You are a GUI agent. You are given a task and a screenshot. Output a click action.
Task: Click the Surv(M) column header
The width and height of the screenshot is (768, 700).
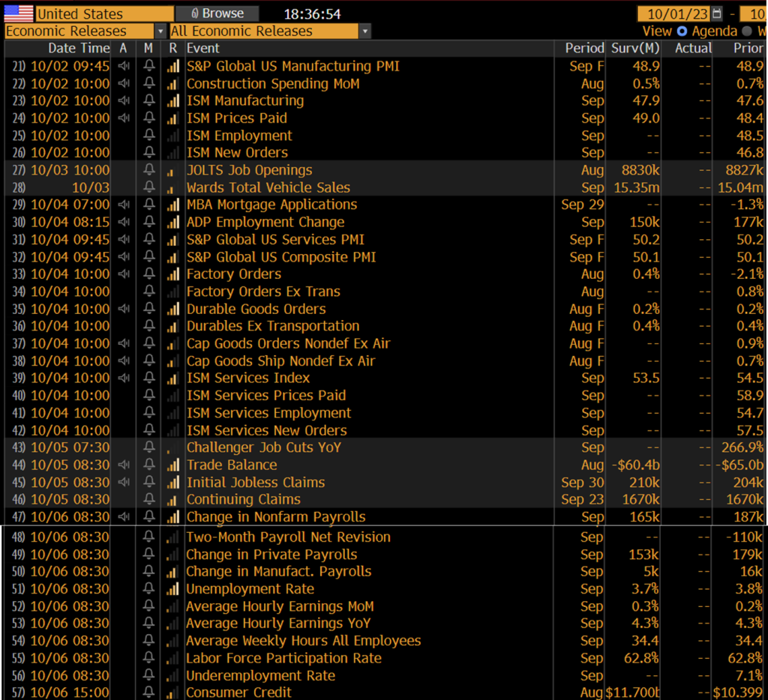coord(634,48)
